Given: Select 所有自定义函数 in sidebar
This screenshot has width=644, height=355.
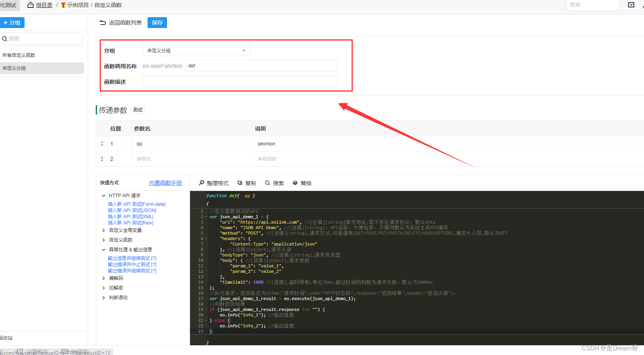Looking at the screenshot, I should point(19,55).
